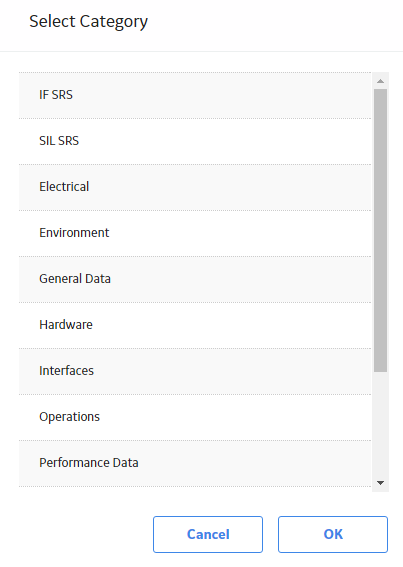
Task: Select the SIL SRS category
Action: click(x=195, y=141)
